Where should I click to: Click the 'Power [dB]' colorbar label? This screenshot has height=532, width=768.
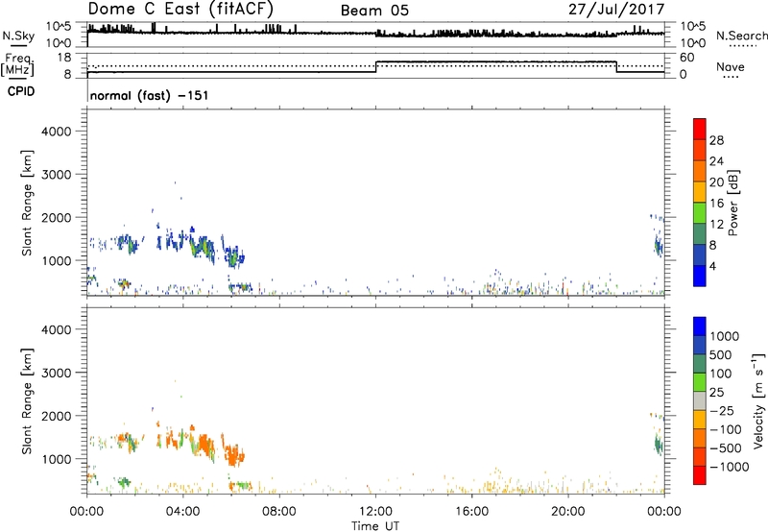coord(732,203)
